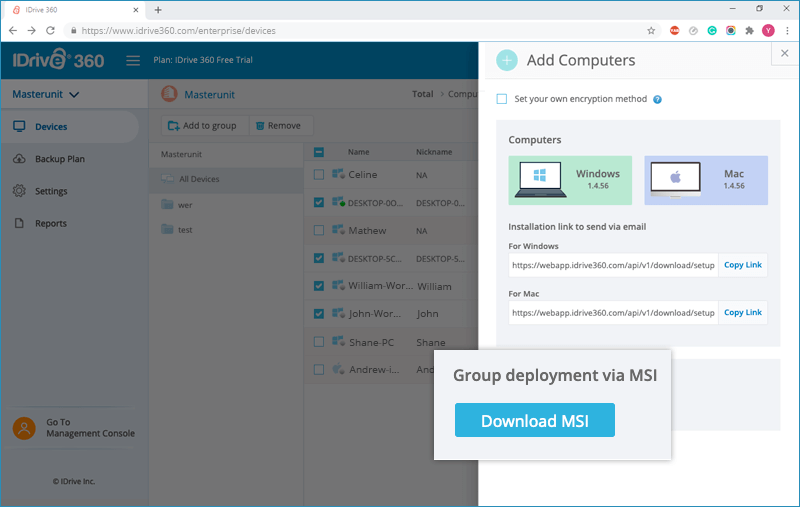Viewport: 800px width, 507px height.
Task: Open Chrome three-dot menu
Action: coord(787,31)
